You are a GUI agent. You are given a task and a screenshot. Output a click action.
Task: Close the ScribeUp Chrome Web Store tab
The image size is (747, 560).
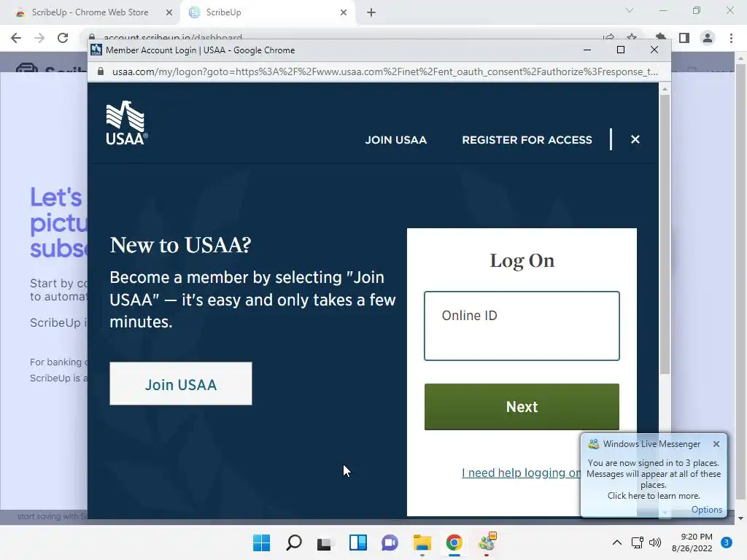click(x=169, y=12)
